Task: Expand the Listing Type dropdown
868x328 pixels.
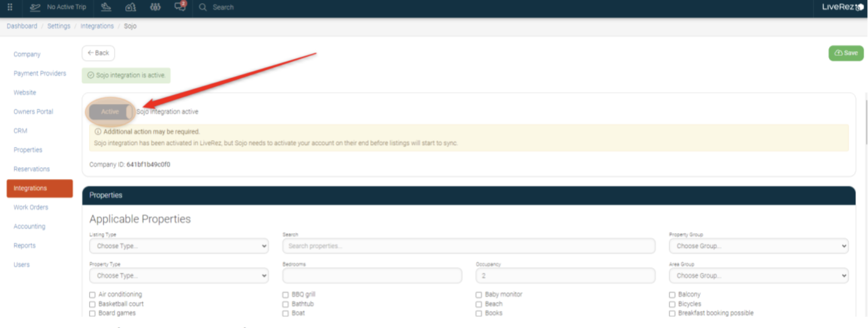Action: pyautogui.click(x=179, y=246)
